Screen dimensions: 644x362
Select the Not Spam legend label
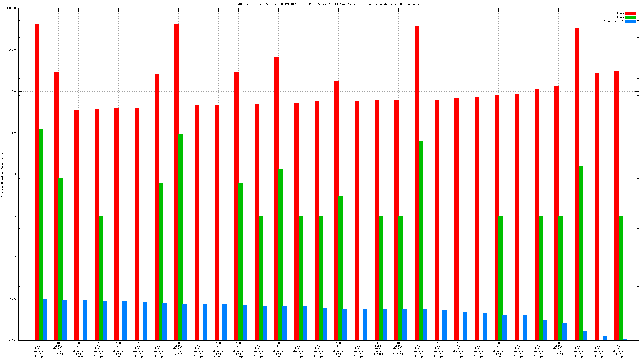point(616,13)
